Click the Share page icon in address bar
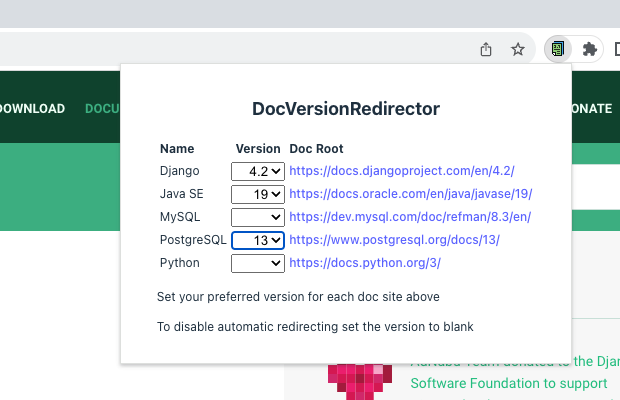This screenshot has height=400, width=620. (x=486, y=49)
